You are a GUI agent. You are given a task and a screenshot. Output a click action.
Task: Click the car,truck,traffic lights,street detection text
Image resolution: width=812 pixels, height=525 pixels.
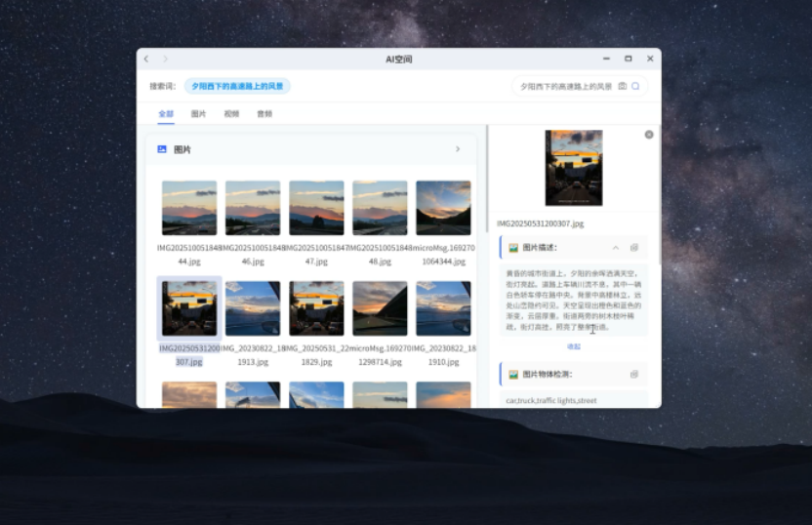(551, 400)
